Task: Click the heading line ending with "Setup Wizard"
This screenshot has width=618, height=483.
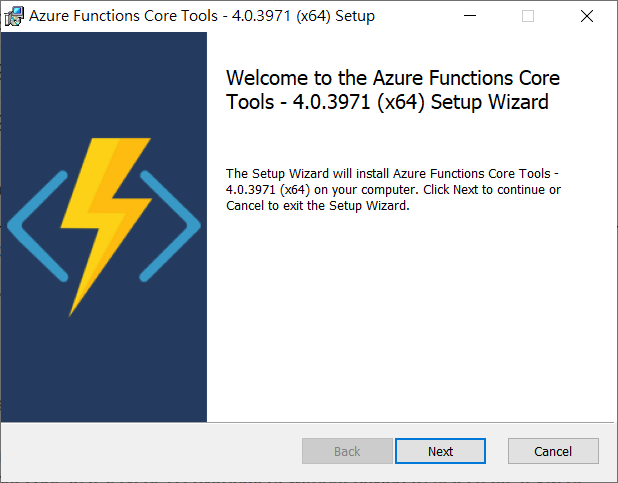Action: pos(387,103)
